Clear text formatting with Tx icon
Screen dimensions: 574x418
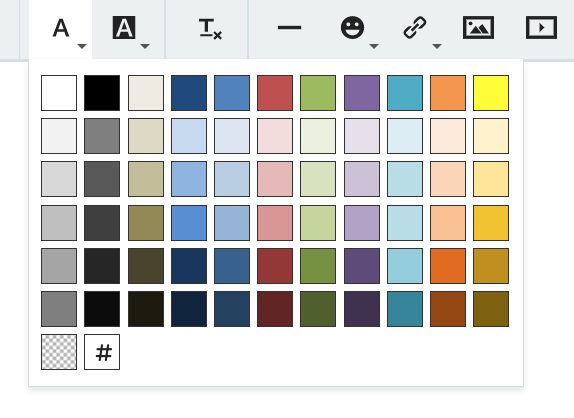(210, 29)
